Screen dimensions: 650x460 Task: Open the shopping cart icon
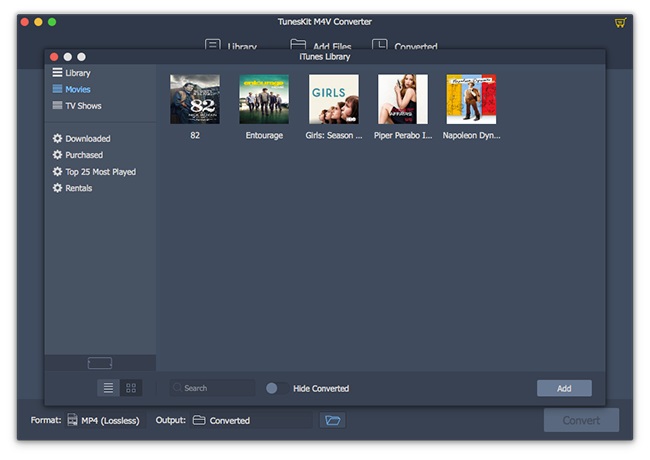coord(620,22)
